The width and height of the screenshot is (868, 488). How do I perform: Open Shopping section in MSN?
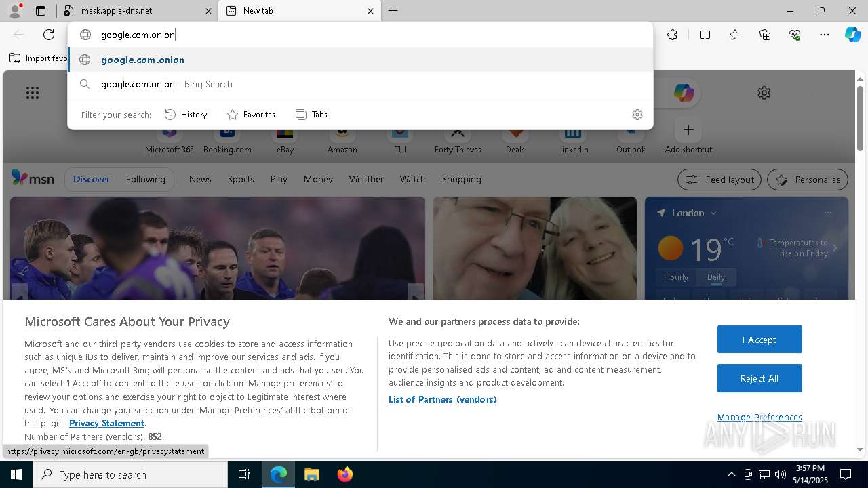coord(462,179)
